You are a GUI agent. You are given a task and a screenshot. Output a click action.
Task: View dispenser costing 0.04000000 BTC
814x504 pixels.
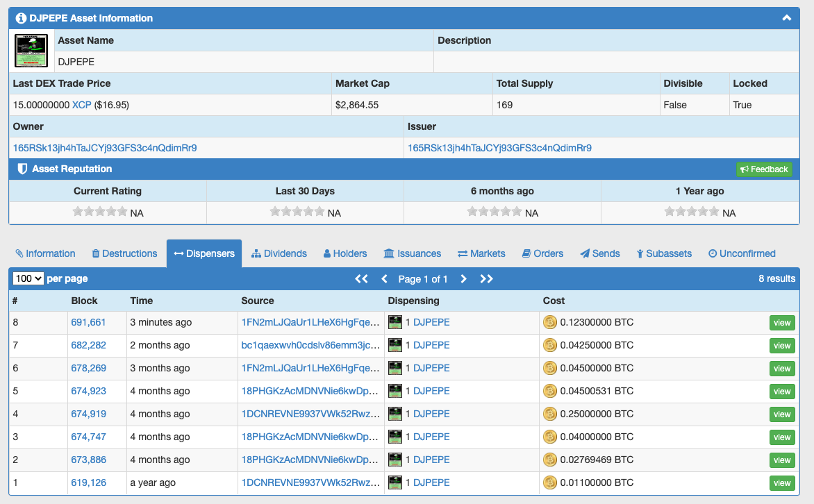point(782,437)
